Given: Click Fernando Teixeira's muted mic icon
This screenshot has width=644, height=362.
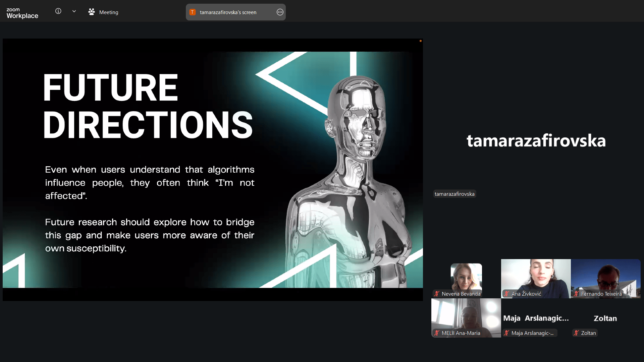Looking at the screenshot, I should (576, 294).
